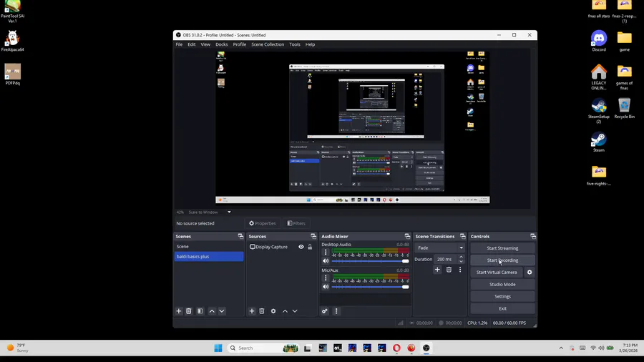Undock the Sources panel

pyautogui.click(x=313, y=236)
